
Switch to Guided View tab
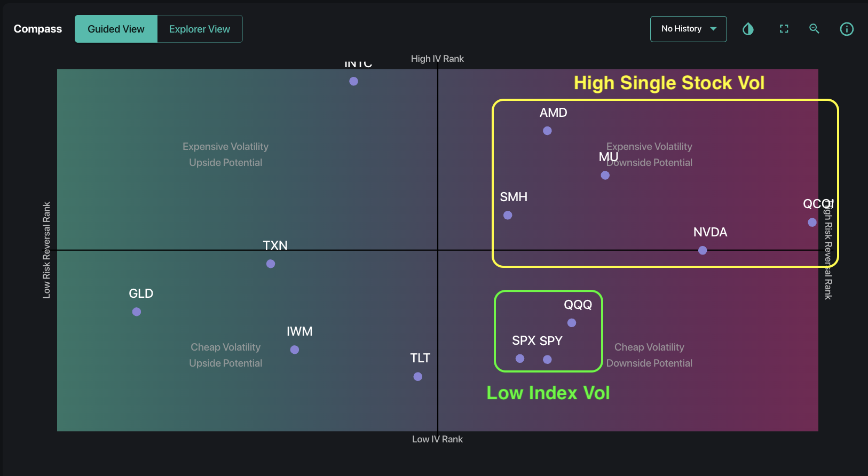[116, 29]
